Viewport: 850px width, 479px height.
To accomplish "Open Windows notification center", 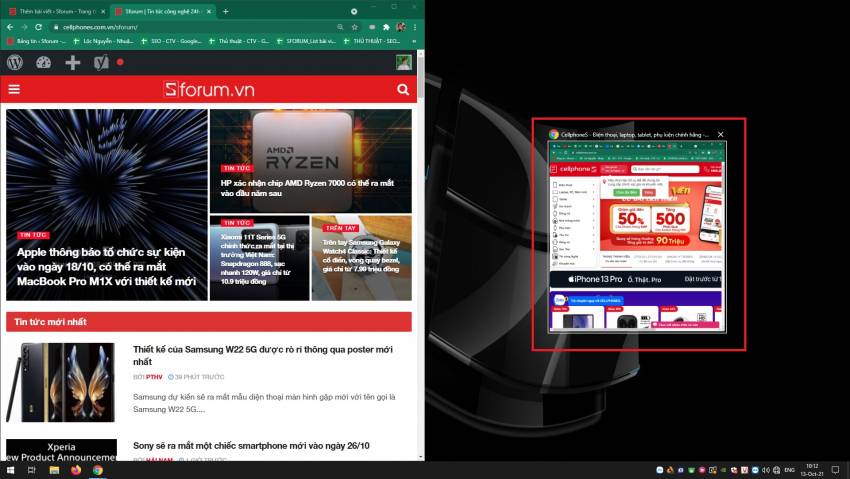I will (x=835, y=470).
